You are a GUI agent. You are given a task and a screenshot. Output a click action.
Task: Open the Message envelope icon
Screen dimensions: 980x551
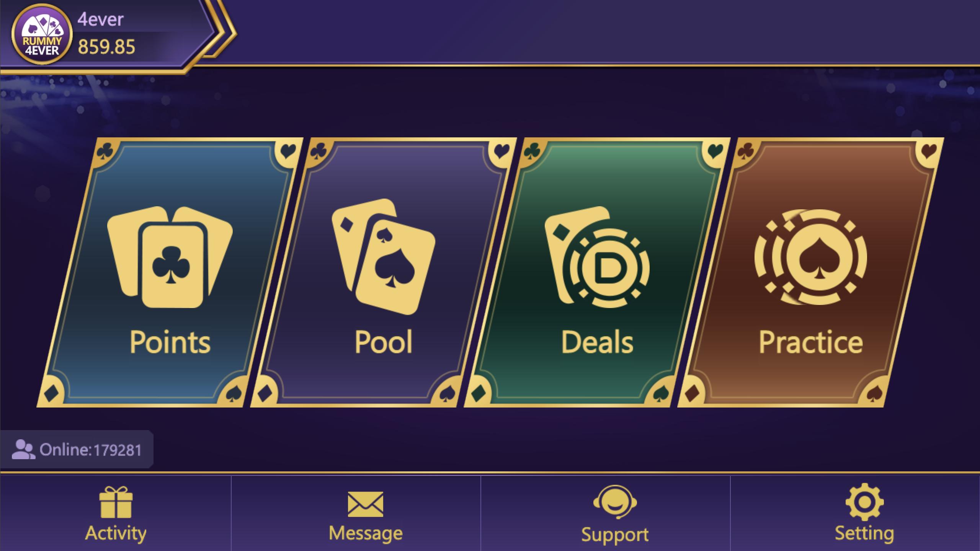pos(366,504)
